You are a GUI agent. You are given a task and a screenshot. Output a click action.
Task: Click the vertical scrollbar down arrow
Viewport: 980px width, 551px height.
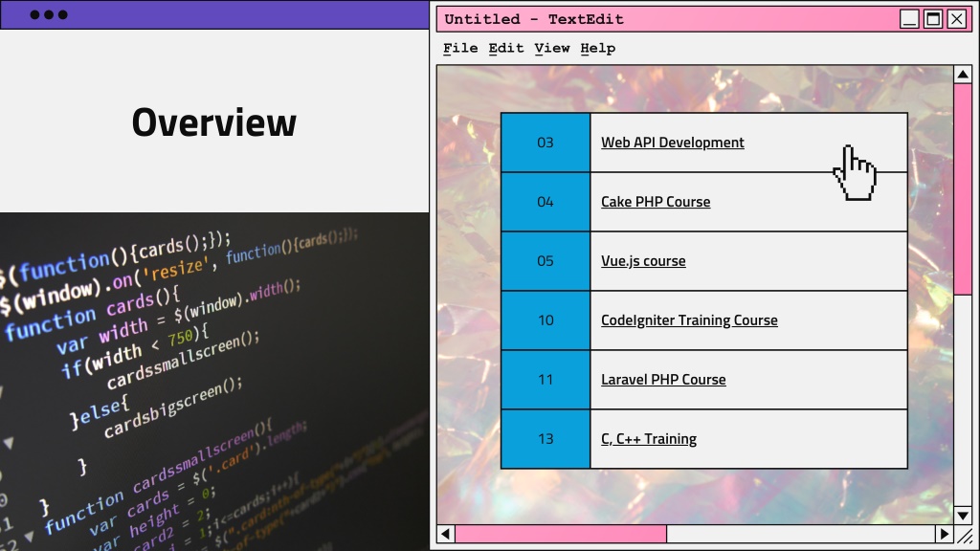(x=963, y=516)
